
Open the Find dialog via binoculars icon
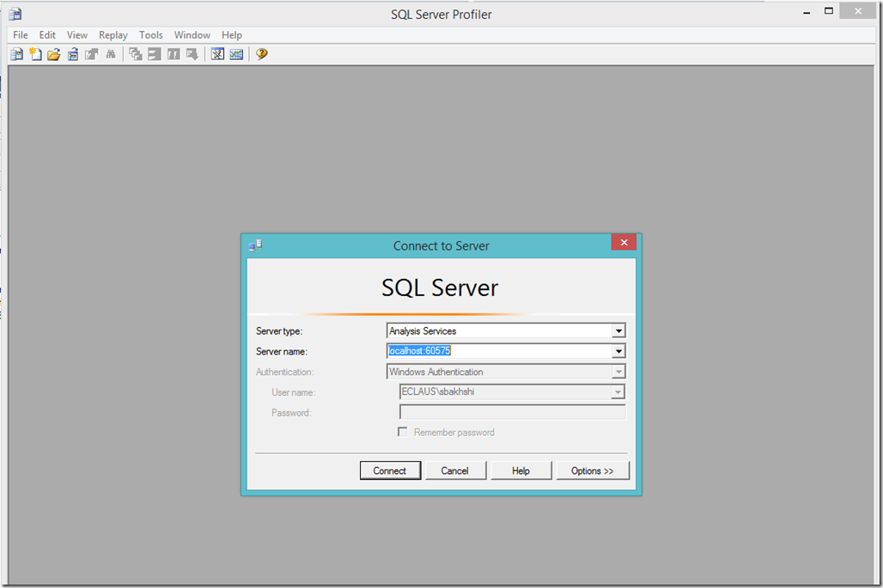pyautogui.click(x=111, y=53)
